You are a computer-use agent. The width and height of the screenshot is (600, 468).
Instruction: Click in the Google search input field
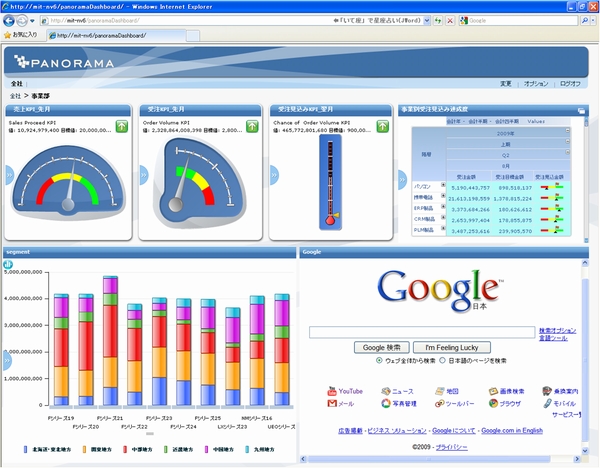pos(422,332)
